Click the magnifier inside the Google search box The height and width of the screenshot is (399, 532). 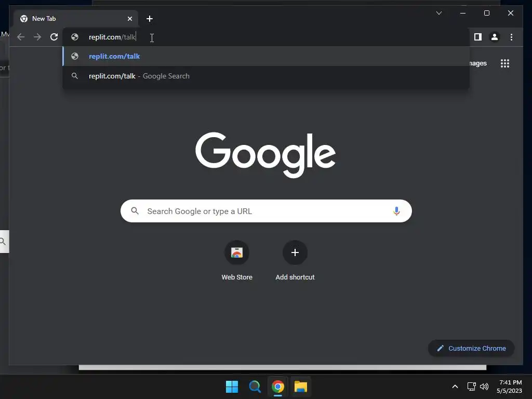click(x=135, y=211)
